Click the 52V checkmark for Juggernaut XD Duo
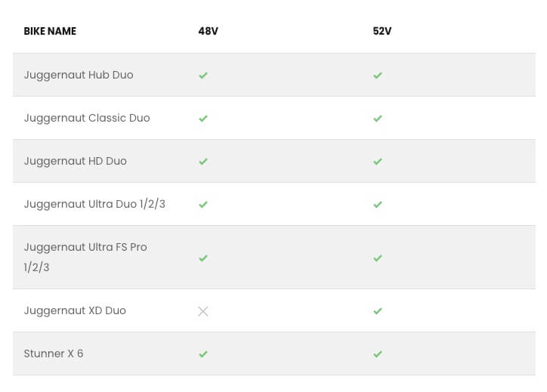The height and width of the screenshot is (392, 547). (x=378, y=311)
